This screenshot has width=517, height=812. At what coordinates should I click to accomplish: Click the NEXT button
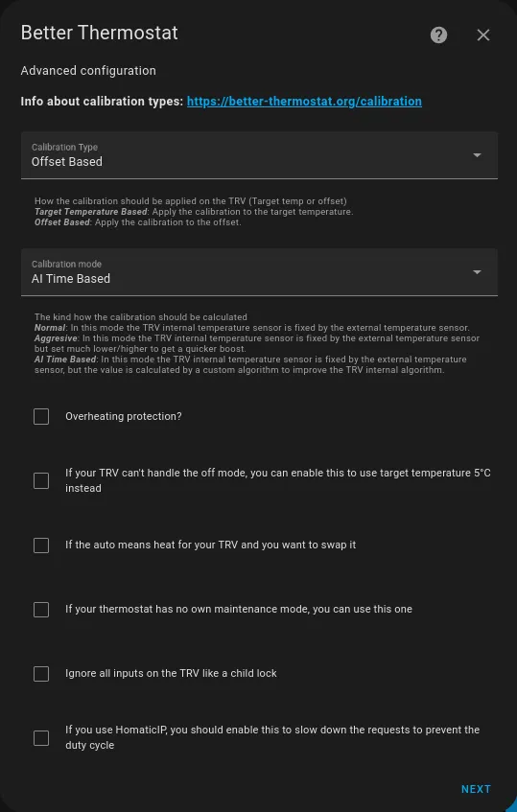coord(476,789)
